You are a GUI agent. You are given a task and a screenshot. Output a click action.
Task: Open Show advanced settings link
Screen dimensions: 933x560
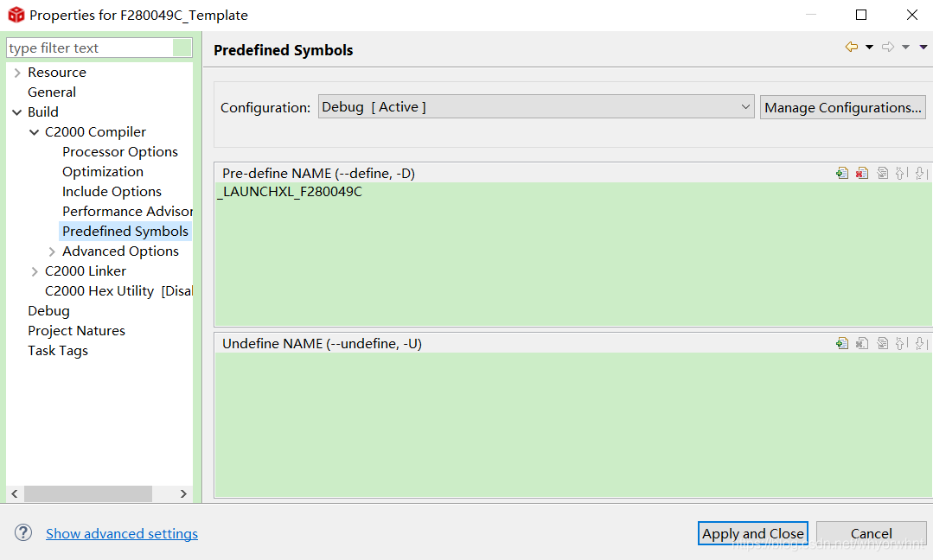tap(122, 534)
